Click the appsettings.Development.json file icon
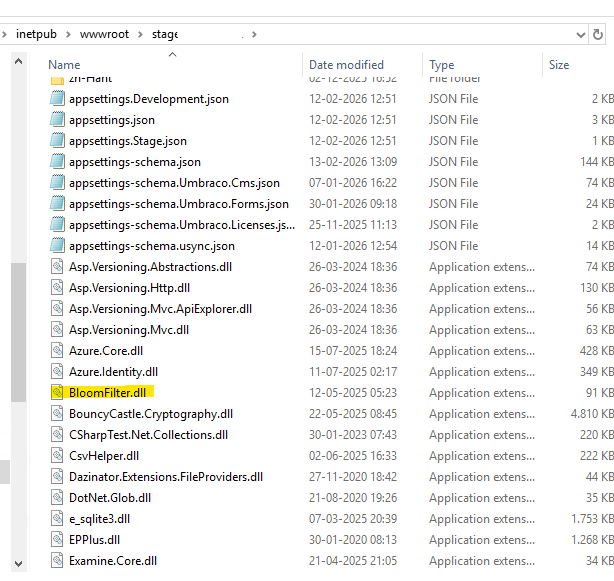614x581 pixels. point(57,99)
